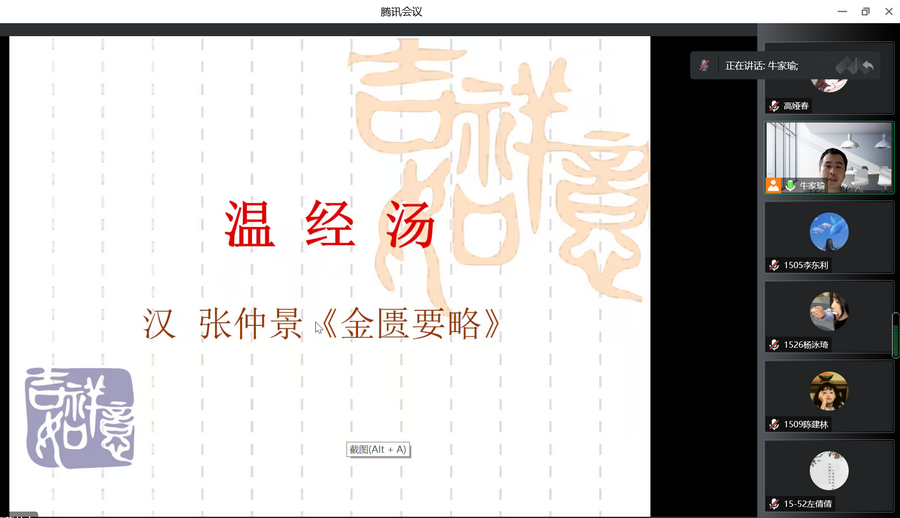Select the 15-52左倩倩 participant avatar
The height and width of the screenshot is (518, 900).
pyautogui.click(x=829, y=471)
